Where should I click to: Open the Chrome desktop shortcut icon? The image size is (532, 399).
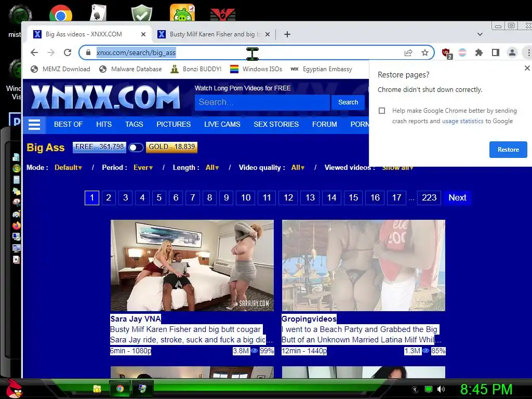(61, 14)
